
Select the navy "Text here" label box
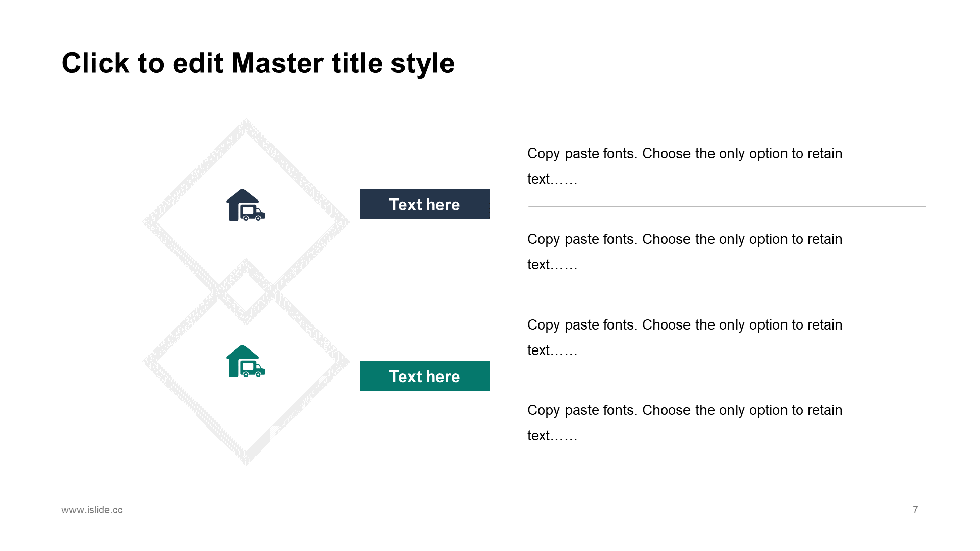tap(425, 204)
